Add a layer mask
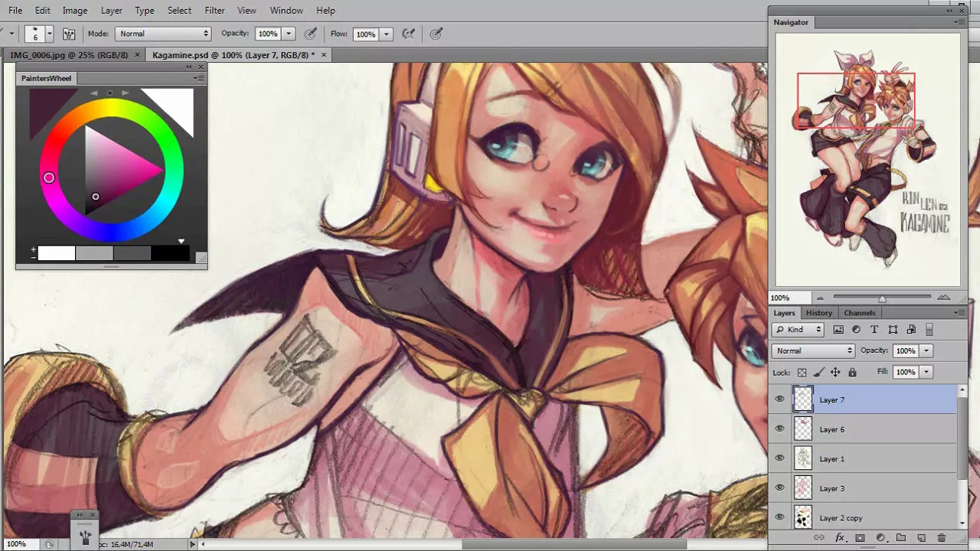980x551 pixels. [860, 538]
